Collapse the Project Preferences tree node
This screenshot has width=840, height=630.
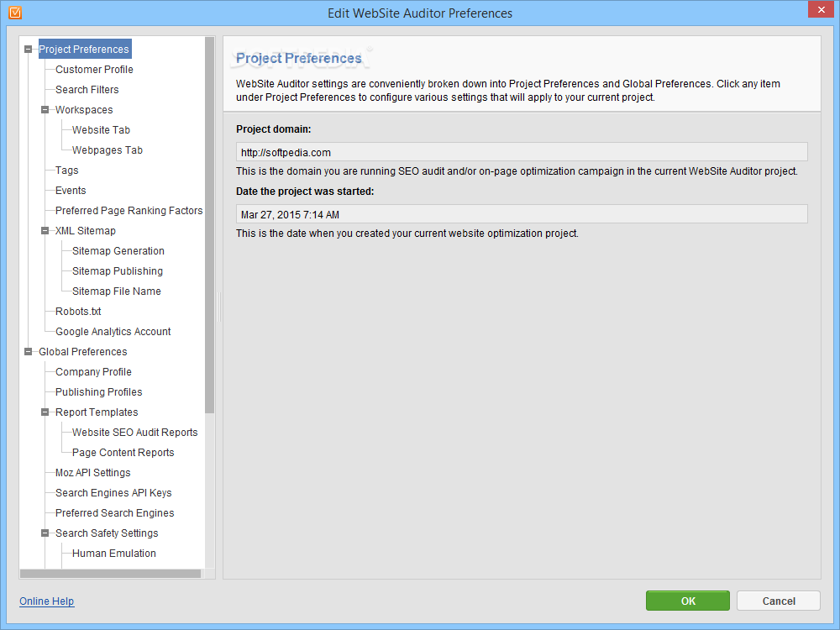(x=28, y=50)
